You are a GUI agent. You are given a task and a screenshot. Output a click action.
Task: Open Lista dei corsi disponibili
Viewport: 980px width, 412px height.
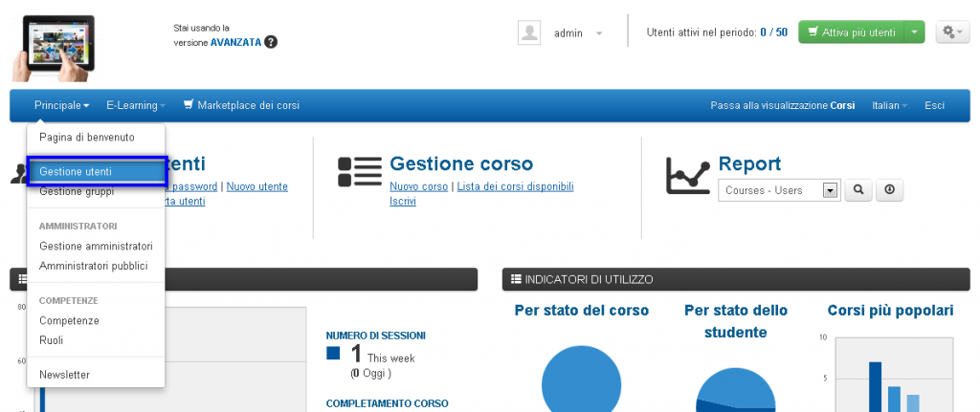516,186
